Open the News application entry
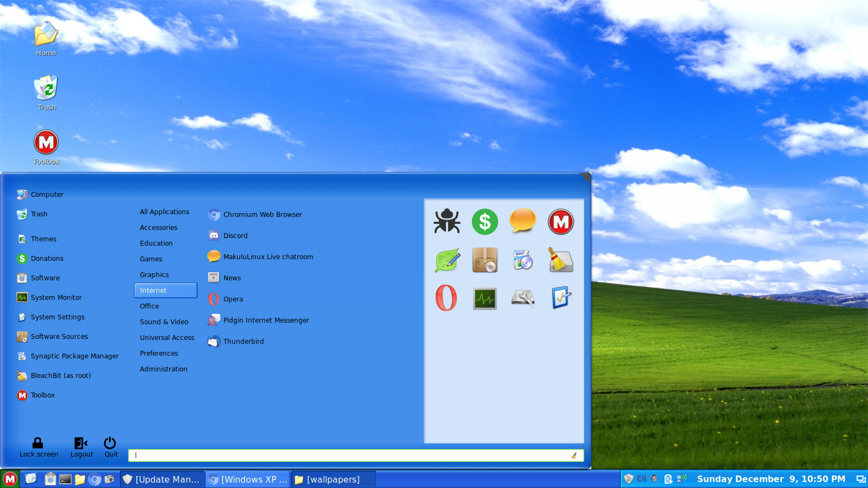 pos(225,278)
